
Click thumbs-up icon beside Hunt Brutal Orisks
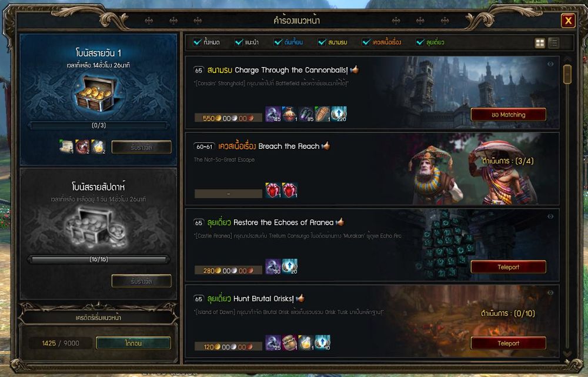coord(300,298)
